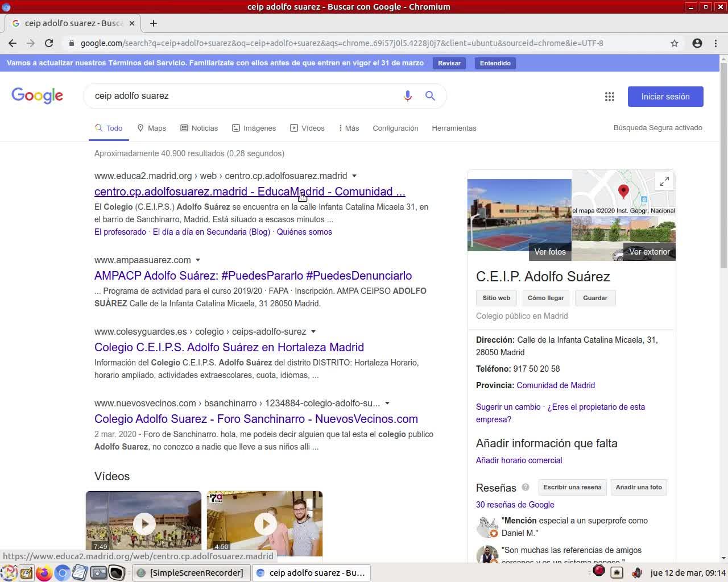This screenshot has width=728, height=582.
Task: Click the Cómo llegar directions button
Action: 546,298
